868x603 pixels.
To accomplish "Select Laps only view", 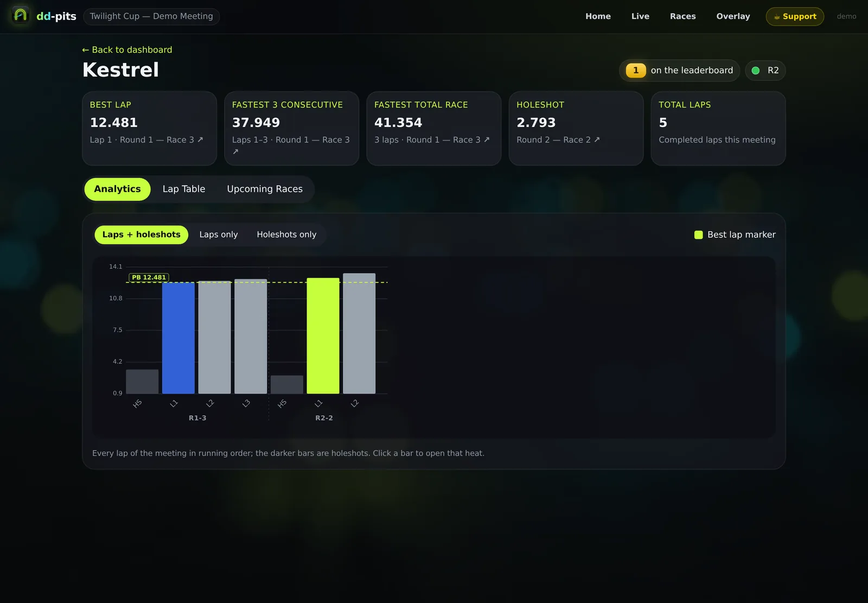I will pyautogui.click(x=219, y=235).
